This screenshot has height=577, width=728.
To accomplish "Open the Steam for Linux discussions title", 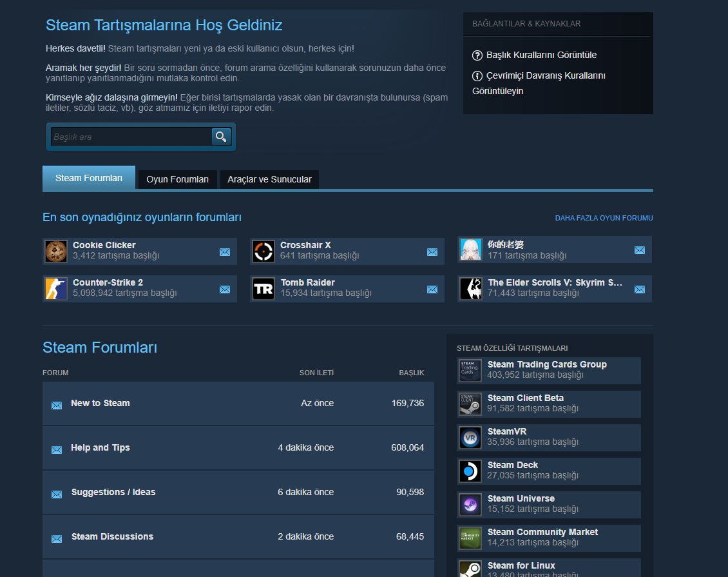I will pos(521,565).
